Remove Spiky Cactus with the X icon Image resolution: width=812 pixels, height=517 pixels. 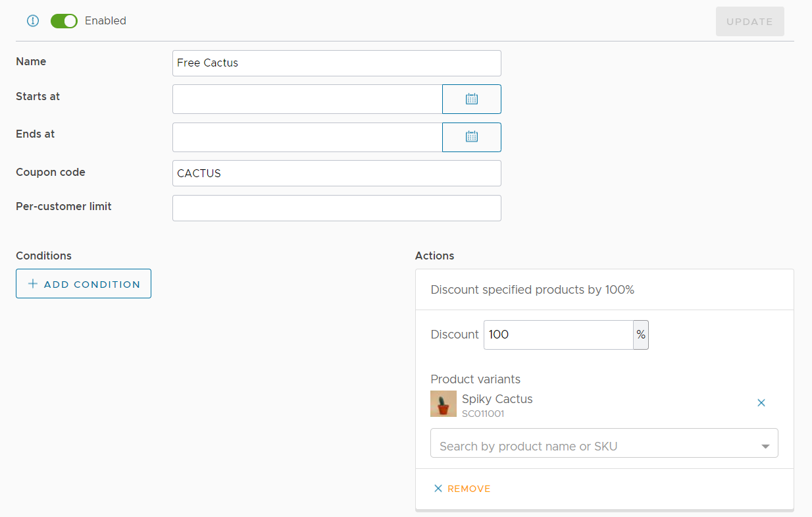point(761,402)
